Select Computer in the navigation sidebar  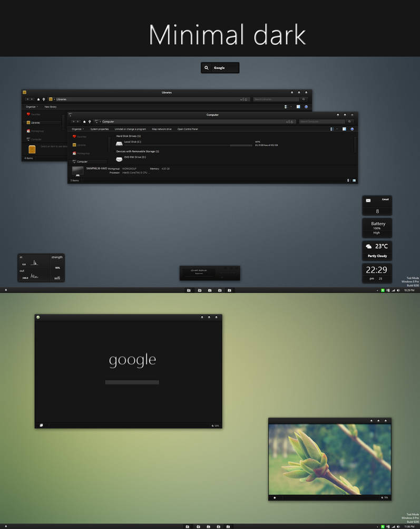(80, 161)
